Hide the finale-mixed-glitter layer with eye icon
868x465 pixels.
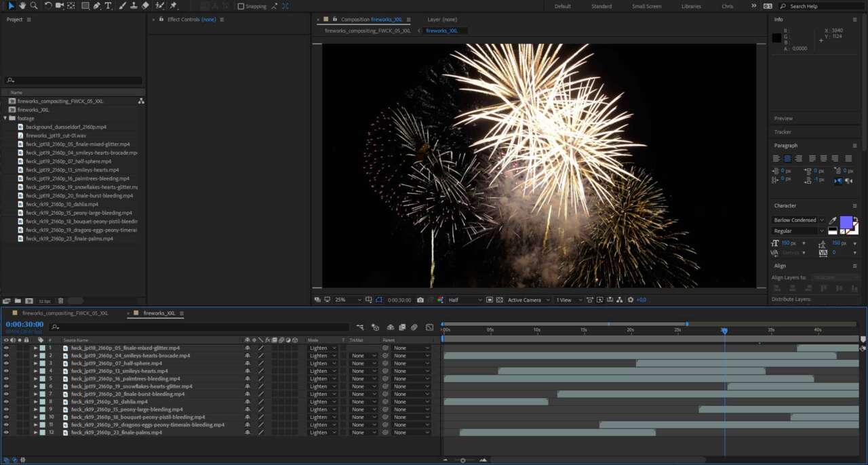pyautogui.click(x=6, y=348)
